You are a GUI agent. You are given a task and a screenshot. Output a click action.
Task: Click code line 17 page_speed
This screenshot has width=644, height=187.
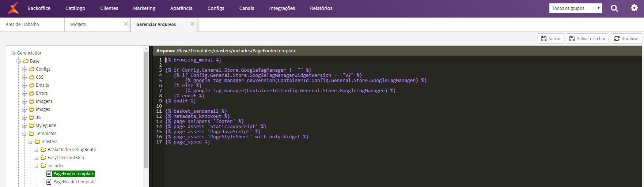187,142
